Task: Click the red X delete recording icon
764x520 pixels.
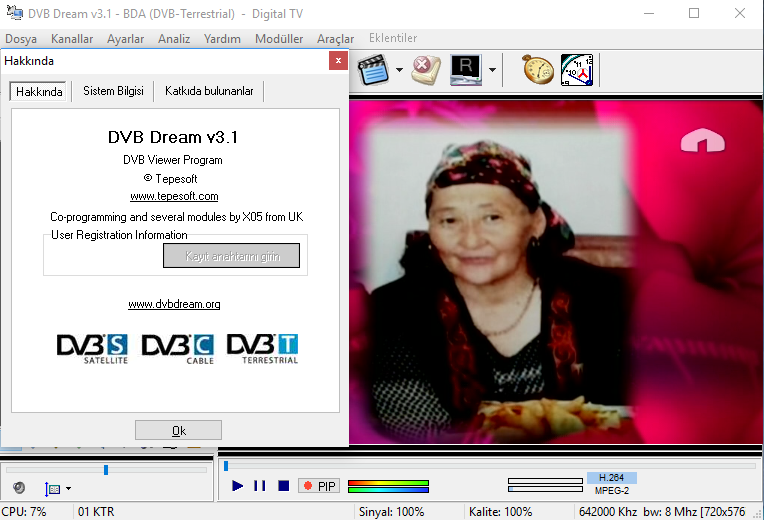Action: coord(426,70)
